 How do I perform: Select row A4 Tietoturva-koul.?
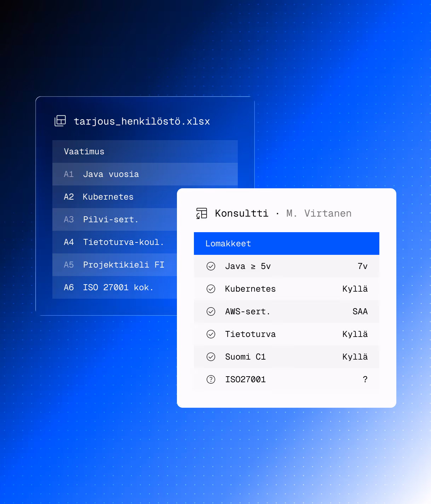click(x=115, y=242)
